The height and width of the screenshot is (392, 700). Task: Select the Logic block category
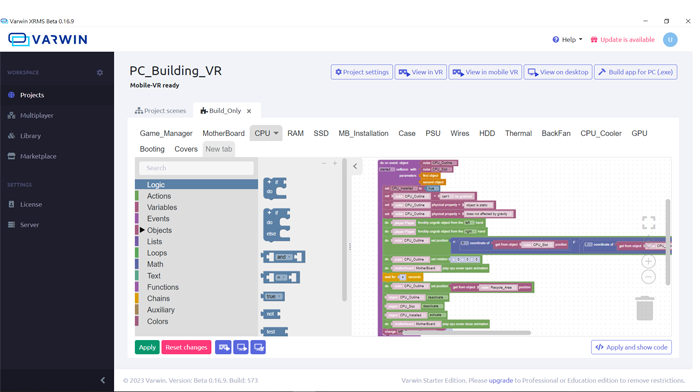(x=196, y=184)
